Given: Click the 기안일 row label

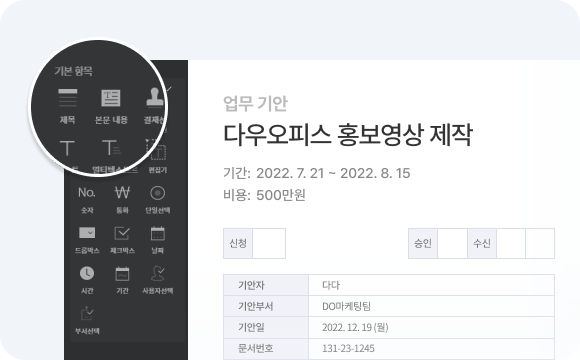Looking at the screenshot, I should (x=266, y=327).
